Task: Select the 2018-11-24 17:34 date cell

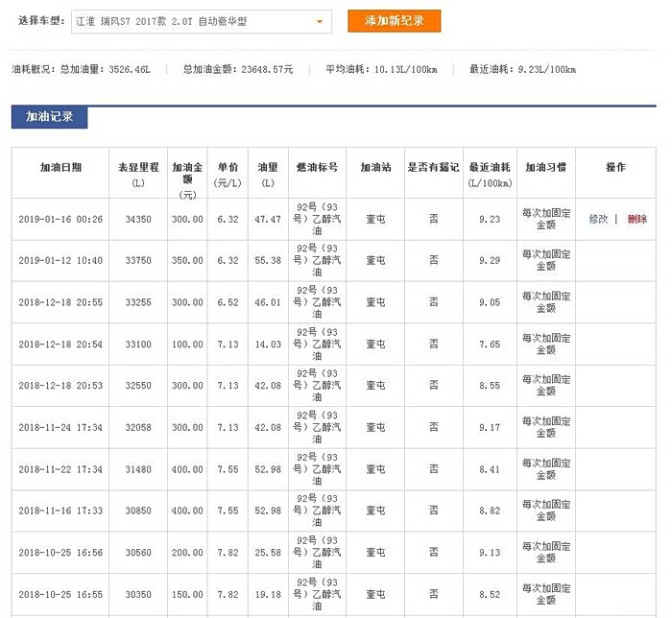Action: (60, 427)
